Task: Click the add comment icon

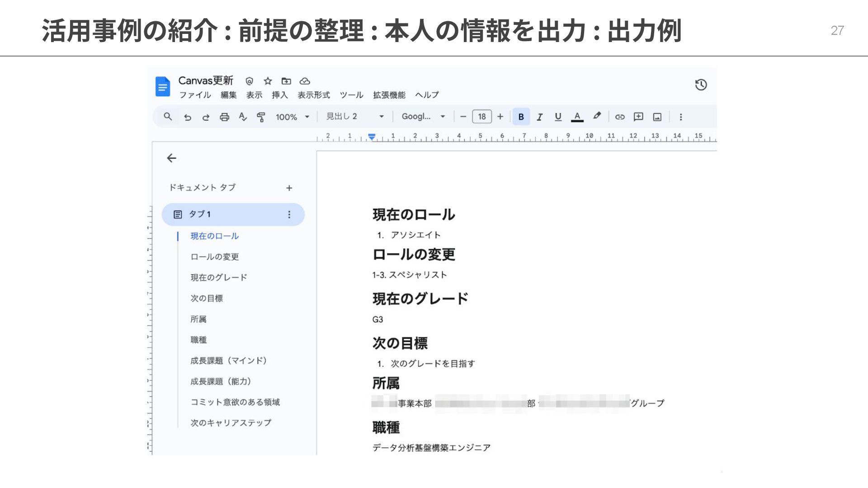Action: tap(638, 117)
